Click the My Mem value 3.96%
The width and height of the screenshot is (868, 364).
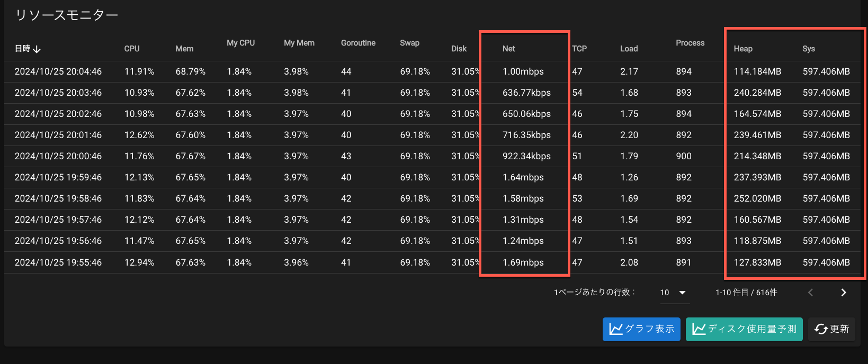(296, 262)
